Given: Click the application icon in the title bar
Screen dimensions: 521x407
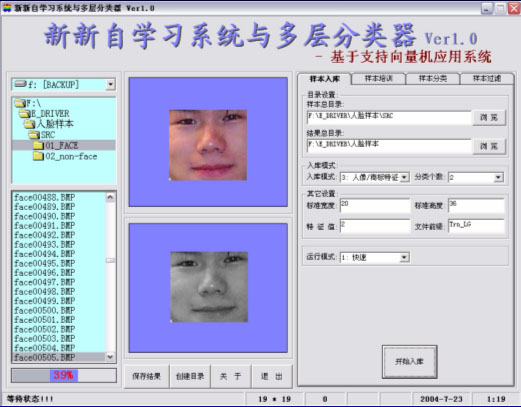Looking at the screenshot, I should tap(7, 8).
